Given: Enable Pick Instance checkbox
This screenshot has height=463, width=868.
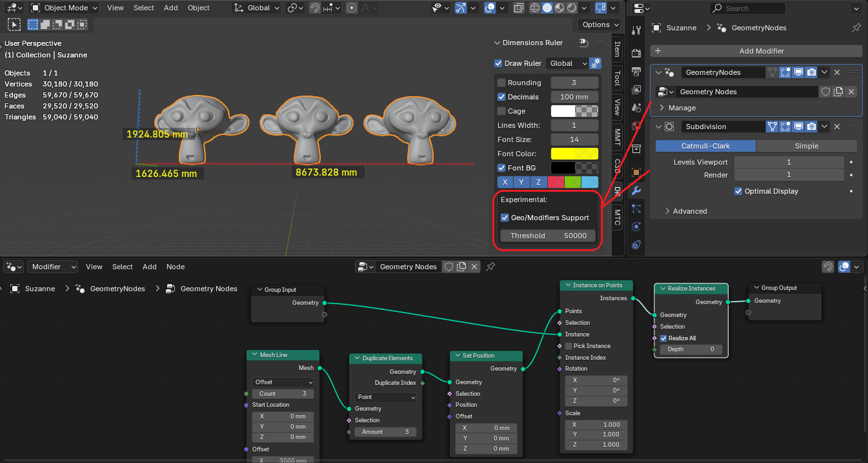Looking at the screenshot, I should point(569,346).
